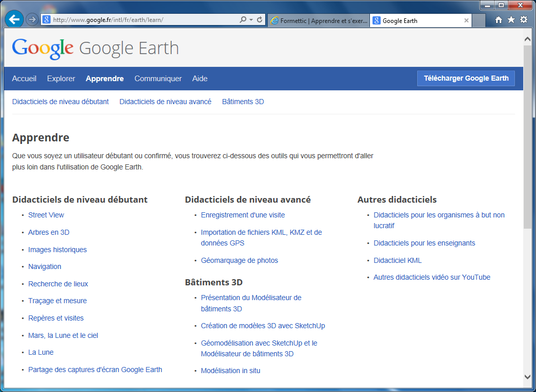Open the Navigation tutorial link
Screen dimensions: 536x392
pos(45,266)
